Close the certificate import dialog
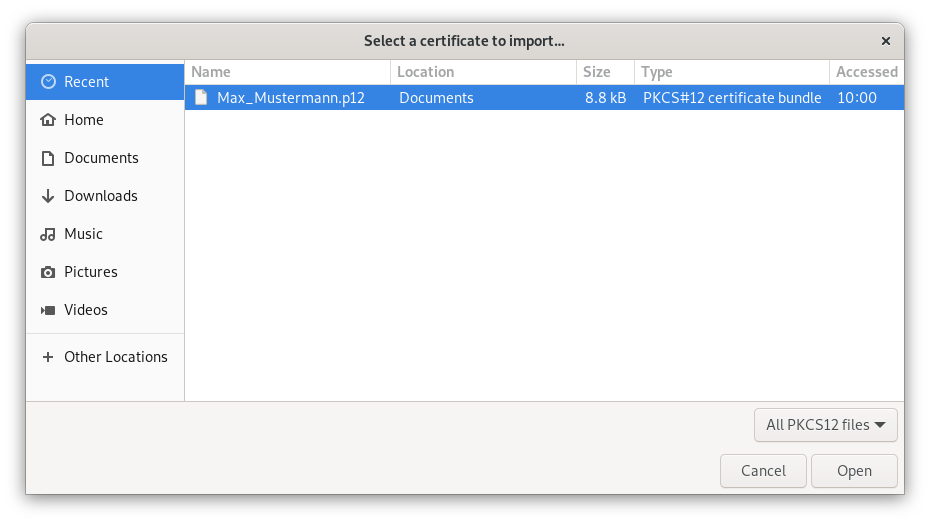The height and width of the screenshot is (523, 930). 885,41
